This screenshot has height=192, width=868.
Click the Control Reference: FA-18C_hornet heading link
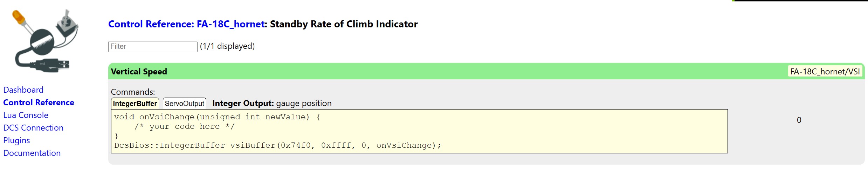pos(186,24)
